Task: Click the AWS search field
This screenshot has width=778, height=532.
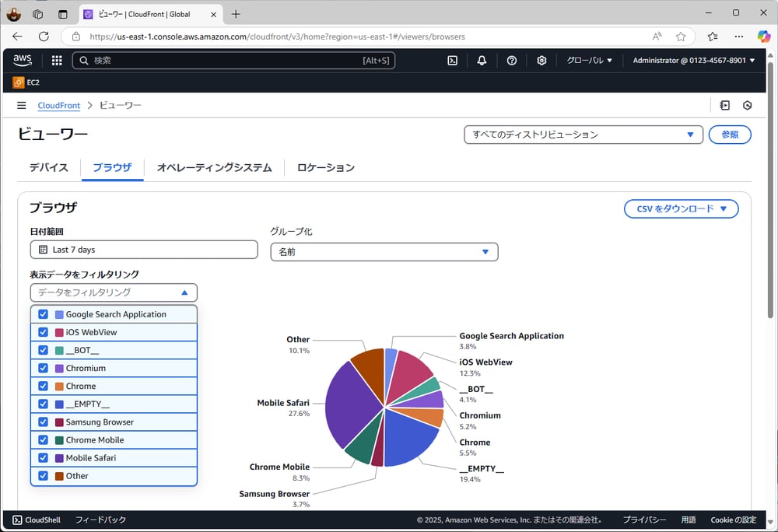Action: click(233, 61)
